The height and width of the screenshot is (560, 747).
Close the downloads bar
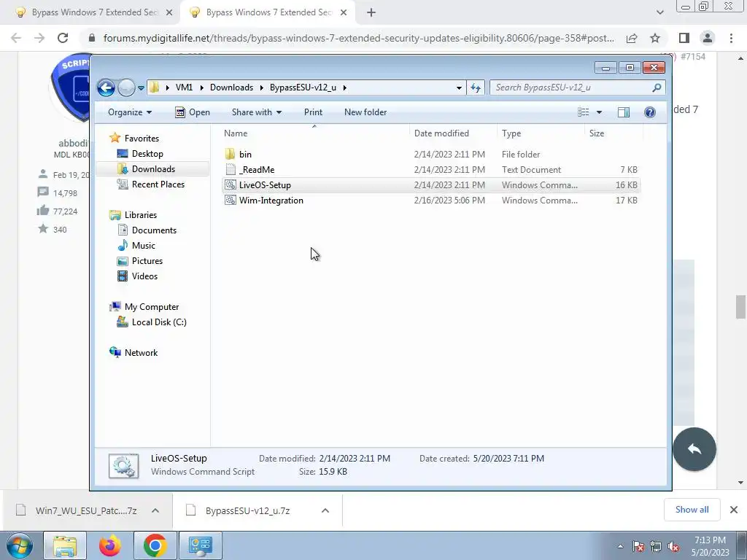(x=734, y=510)
